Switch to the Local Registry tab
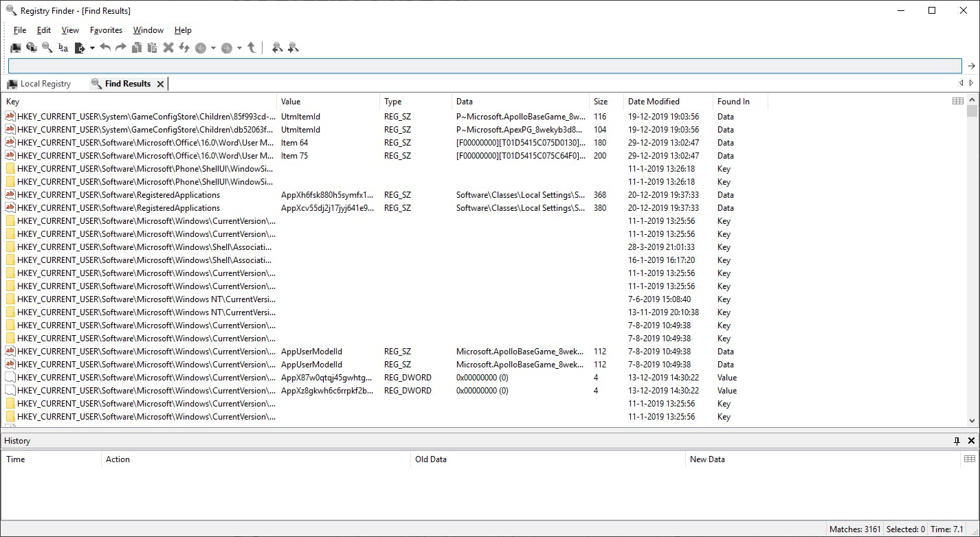The width and height of the screenshot is (980, 537). tap(45, 83)
